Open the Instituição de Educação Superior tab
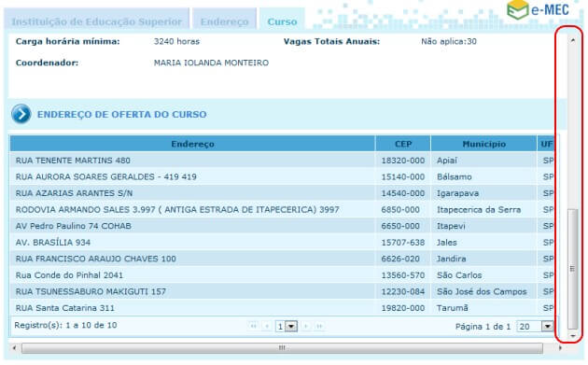 (x=97, y=20)
